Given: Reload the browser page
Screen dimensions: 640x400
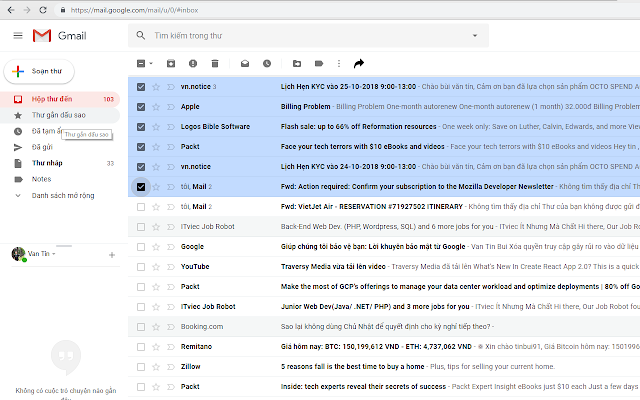Looking at the screenshot, I should 43,10.
